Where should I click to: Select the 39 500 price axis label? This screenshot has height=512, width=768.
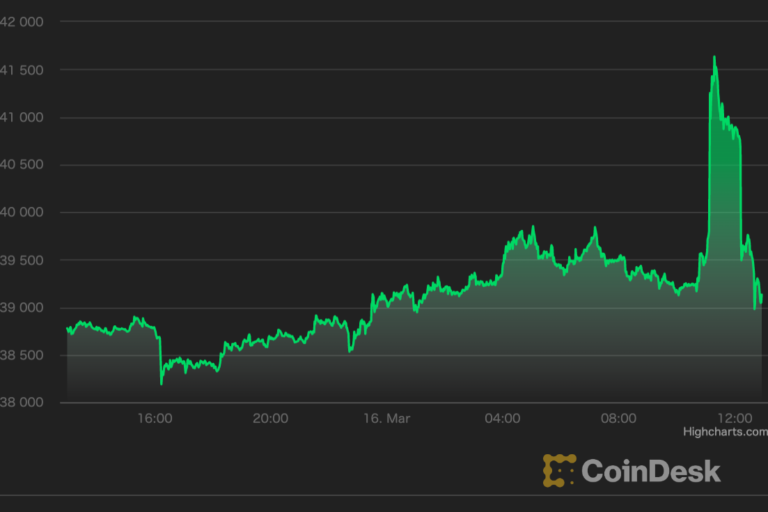pos(22,260)
